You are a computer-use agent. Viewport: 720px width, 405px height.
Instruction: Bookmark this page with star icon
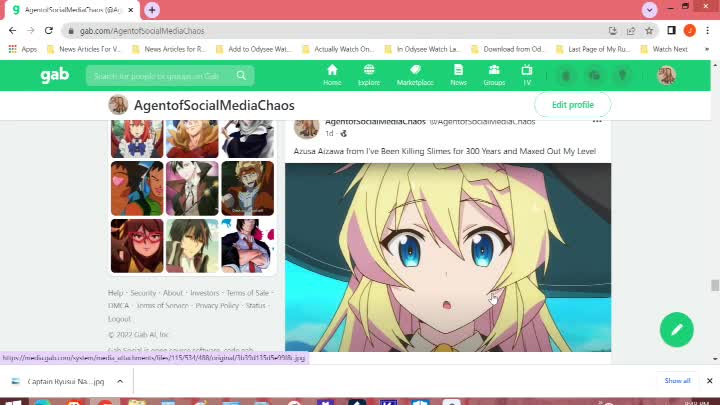[x=649, y=31]
